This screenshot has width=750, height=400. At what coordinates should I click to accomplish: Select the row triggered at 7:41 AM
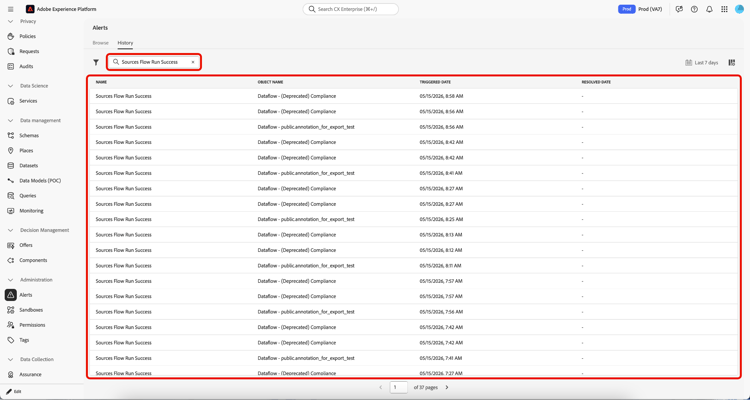tap(413, 358)
